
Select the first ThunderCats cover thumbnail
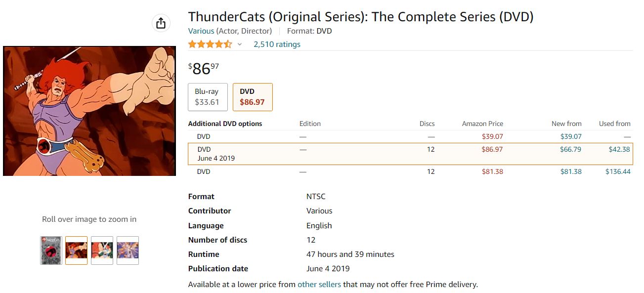[50, 250]
